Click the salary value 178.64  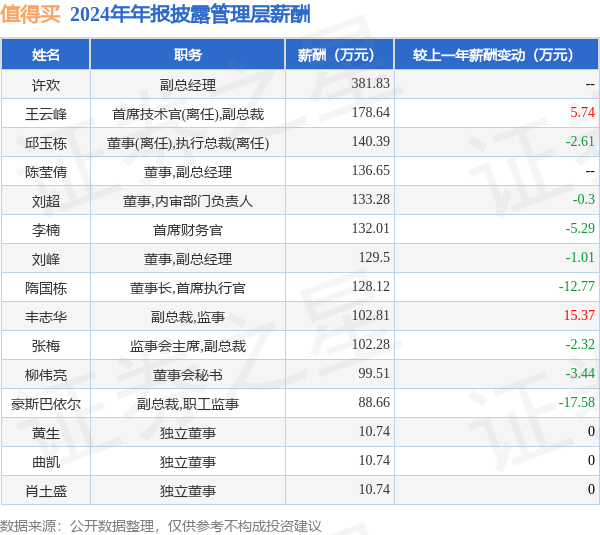(370, 112)
